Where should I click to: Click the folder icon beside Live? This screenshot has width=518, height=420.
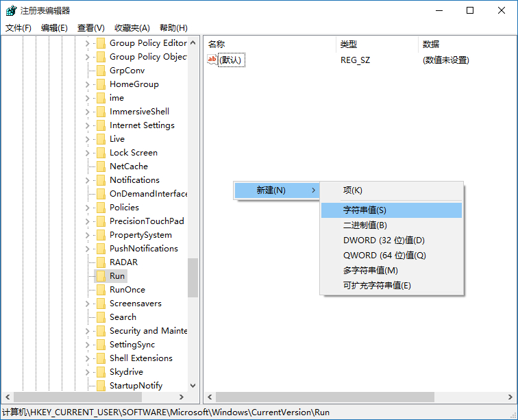[101, 139]
